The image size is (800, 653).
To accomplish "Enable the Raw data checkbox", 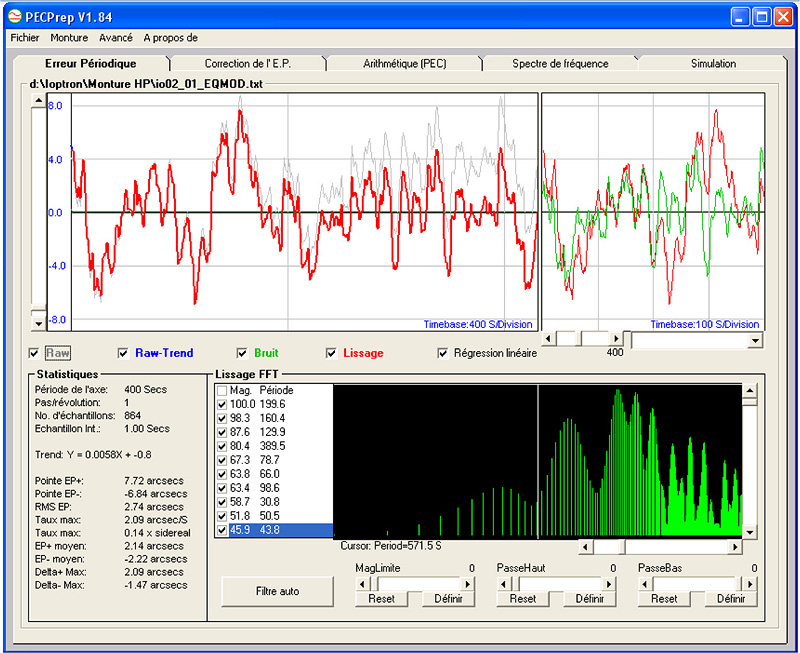I will 34,353.
